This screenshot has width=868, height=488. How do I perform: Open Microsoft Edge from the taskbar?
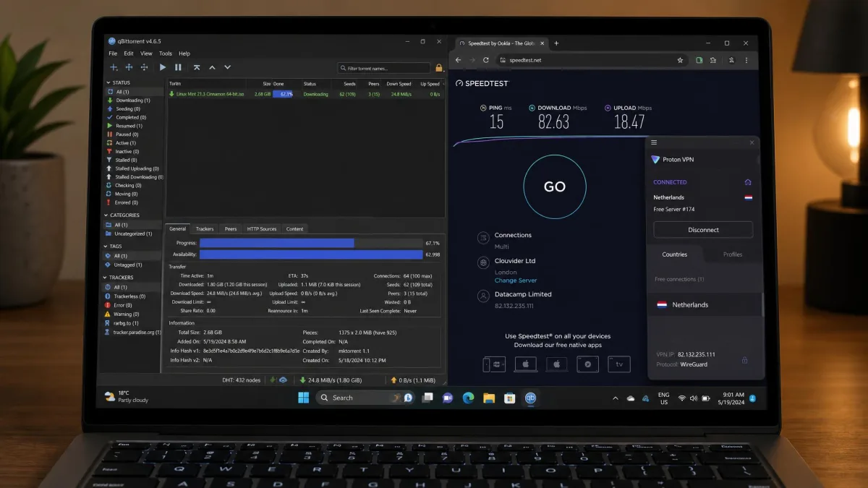[468, 398]
